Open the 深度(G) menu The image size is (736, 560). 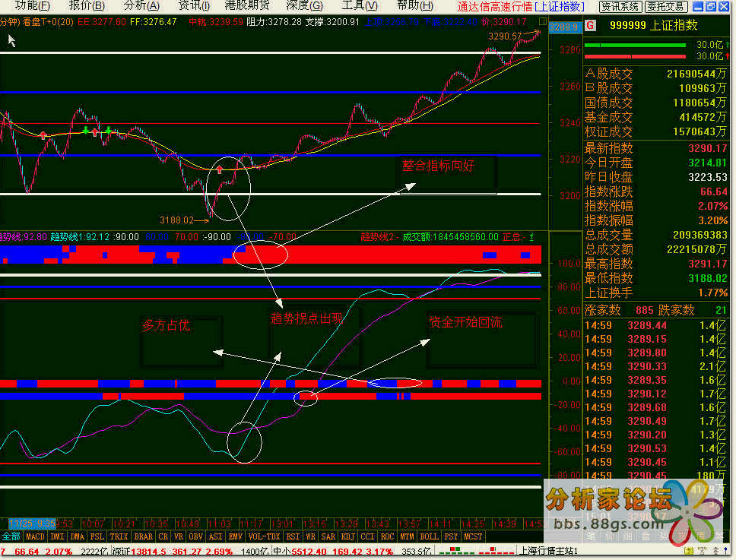point(305,5)
